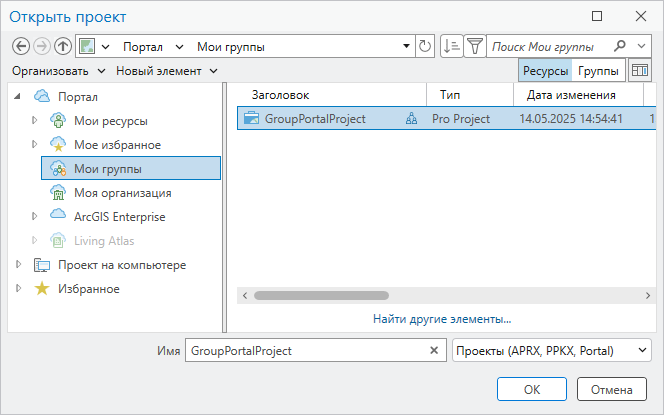Close the Открыть проект dialog
This screenshot has height=415, width=664.
641,16
